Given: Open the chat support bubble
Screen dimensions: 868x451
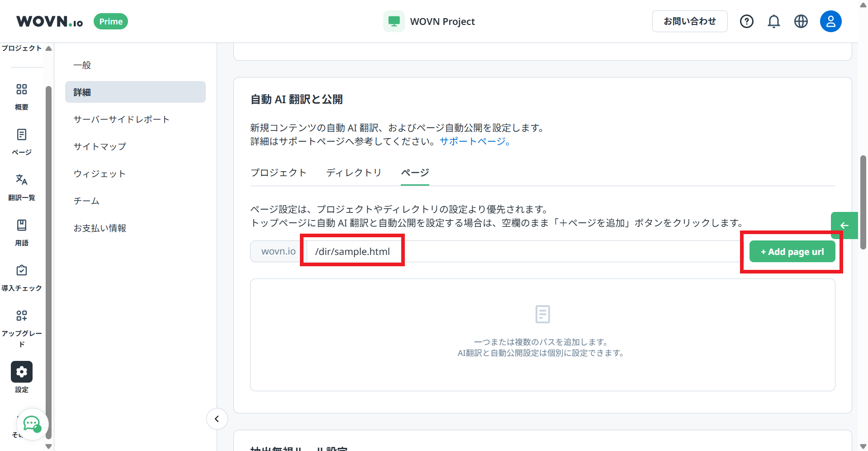Looking at the screenshot, I should click(32, 424).
